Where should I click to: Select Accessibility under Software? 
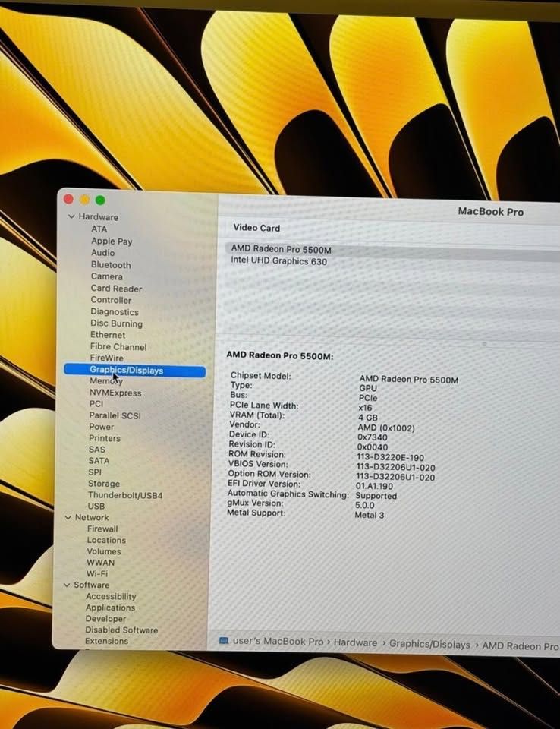point(111,596)
